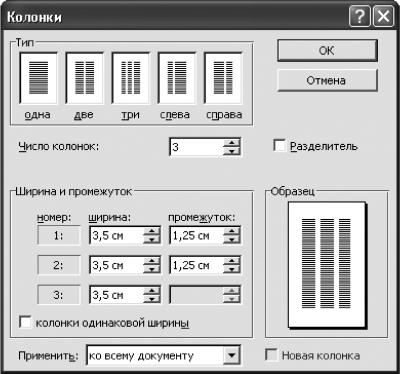Select the 'одна' single-column preset icon
Image resolution: width=400 pixels, height=374 pixels.
pos(38,78)
